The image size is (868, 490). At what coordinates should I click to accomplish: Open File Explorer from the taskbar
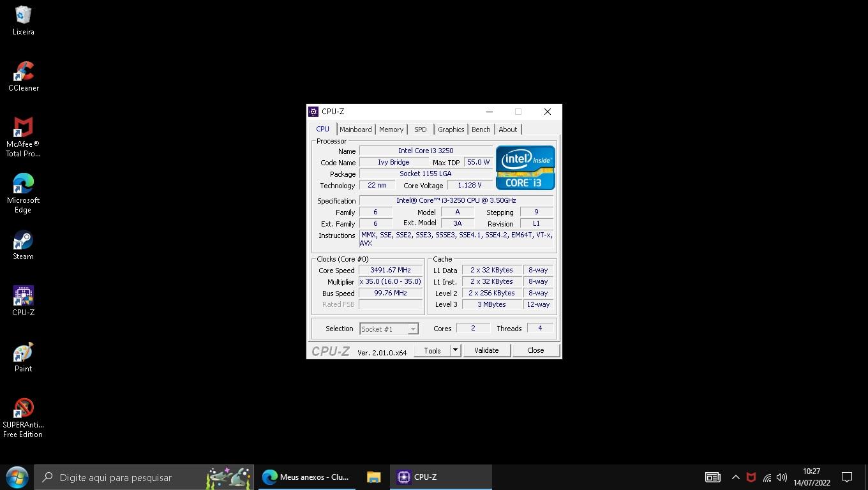coord(373,477)
